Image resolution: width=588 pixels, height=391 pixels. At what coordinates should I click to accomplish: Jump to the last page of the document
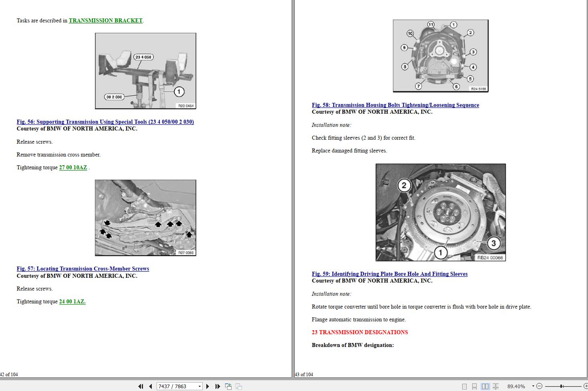[217, 386]
